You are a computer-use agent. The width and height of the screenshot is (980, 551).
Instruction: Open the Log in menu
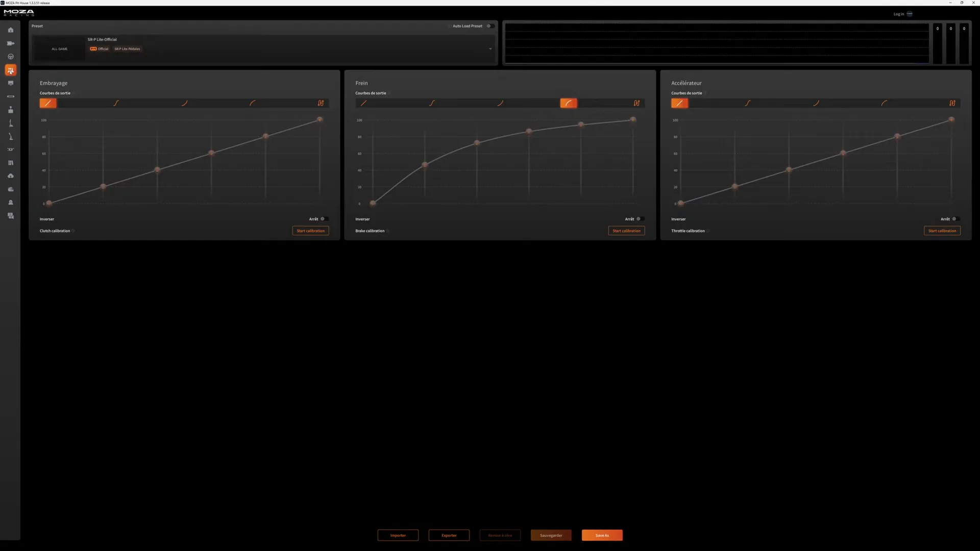coord(903,14)
